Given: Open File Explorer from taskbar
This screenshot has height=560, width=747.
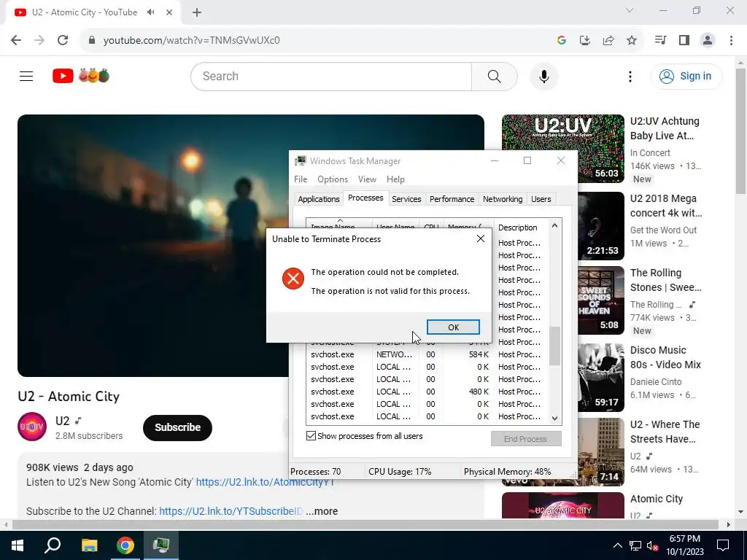Looking at the screenshot, I should 89,545.
